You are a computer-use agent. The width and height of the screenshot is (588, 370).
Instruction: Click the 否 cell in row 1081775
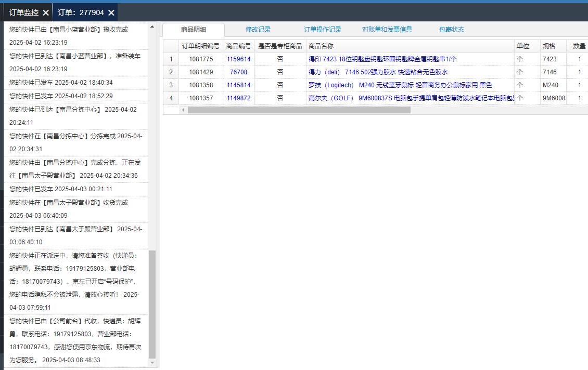pyautogui.click(x=280, y=59)
